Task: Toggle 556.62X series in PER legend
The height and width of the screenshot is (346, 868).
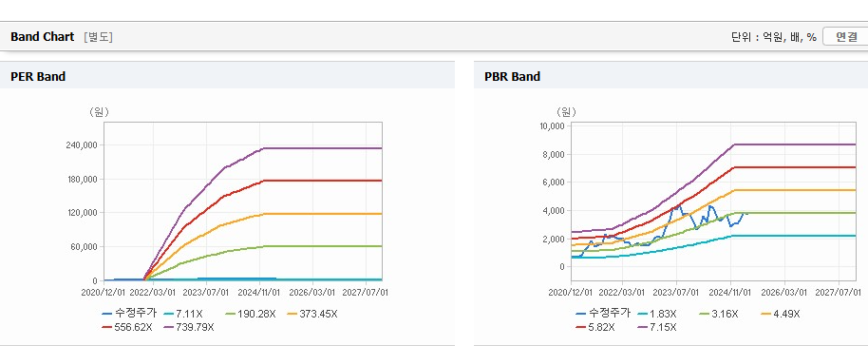Action: point(126,327)
